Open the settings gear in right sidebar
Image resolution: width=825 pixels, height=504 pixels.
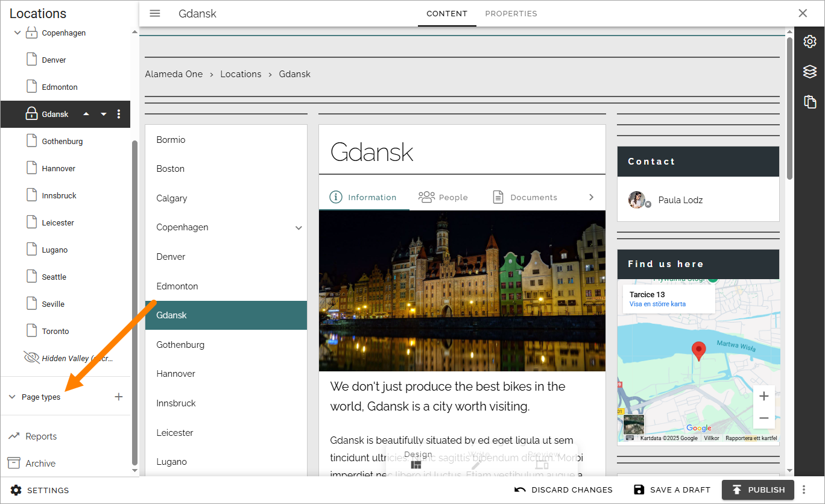pyautogui.click(x=810, y=41)
